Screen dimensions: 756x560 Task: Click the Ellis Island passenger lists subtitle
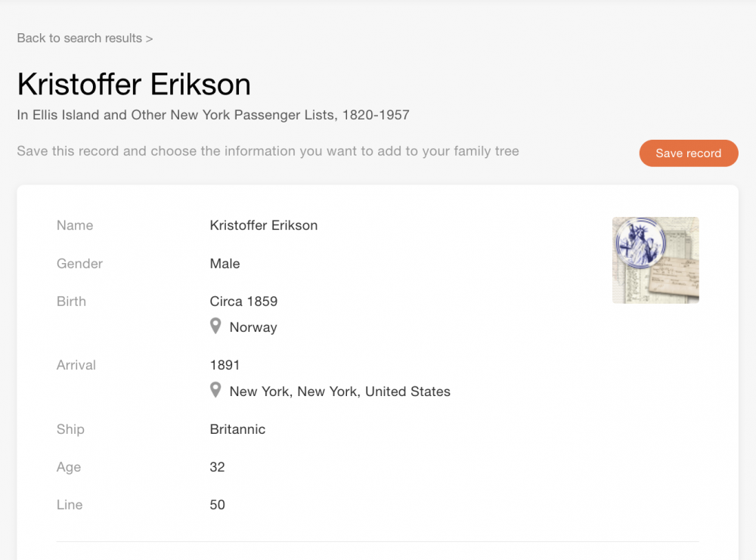(x=213, y=115)
